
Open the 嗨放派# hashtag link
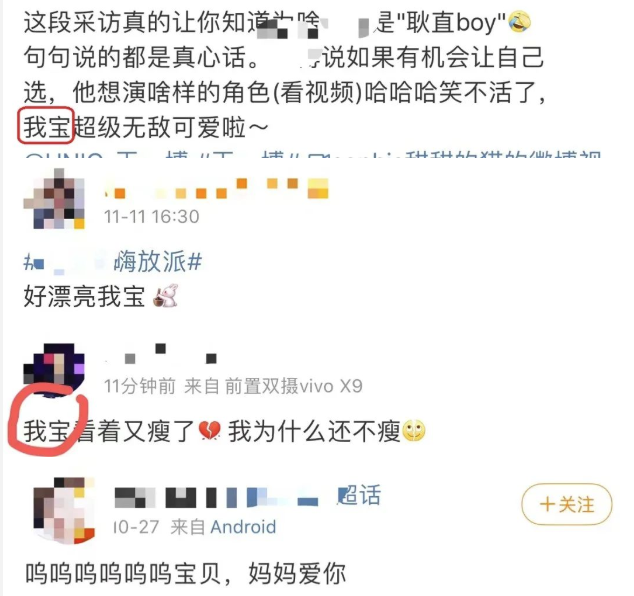tap(158, 262)
